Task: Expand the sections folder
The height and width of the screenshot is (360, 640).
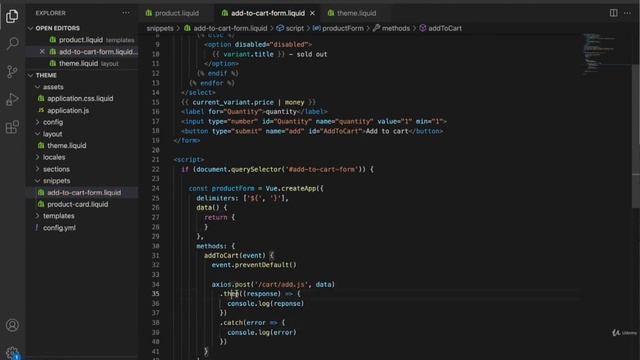Action: coord(56,169)
